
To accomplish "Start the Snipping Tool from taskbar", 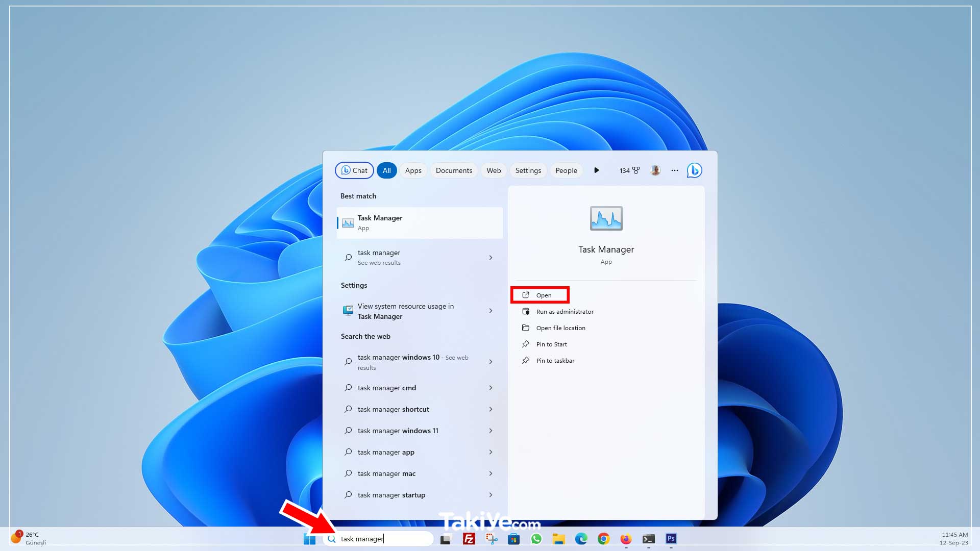I will tap(491, 538).
